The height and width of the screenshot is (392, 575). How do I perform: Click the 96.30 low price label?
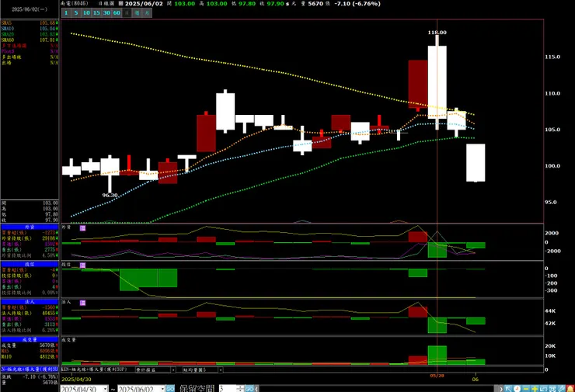click(x=110, y=196)
